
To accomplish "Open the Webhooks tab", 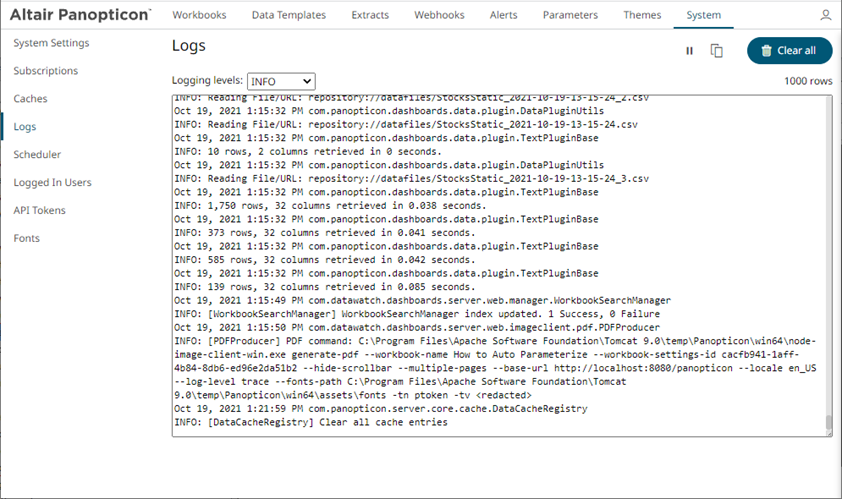I will click(x=440, y=16).
